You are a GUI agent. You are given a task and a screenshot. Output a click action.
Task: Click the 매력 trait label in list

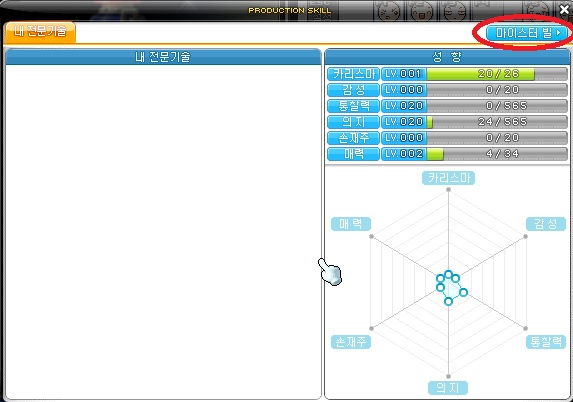tap(353, 154)
